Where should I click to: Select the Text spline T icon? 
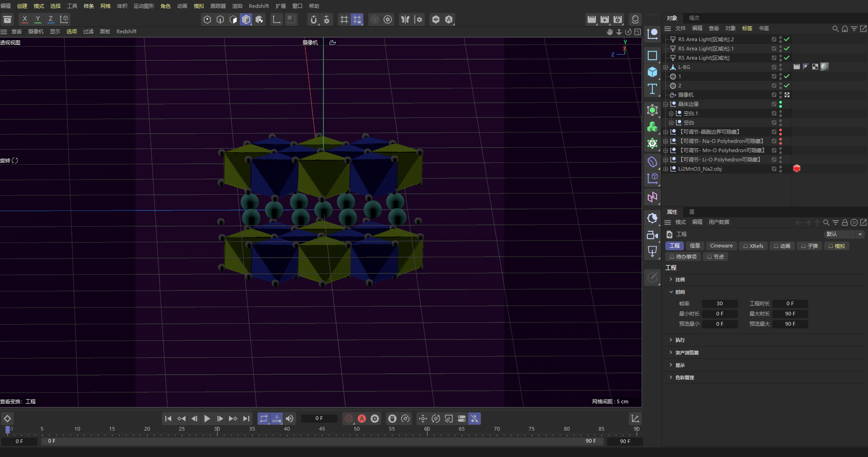(x=652, y=89)
